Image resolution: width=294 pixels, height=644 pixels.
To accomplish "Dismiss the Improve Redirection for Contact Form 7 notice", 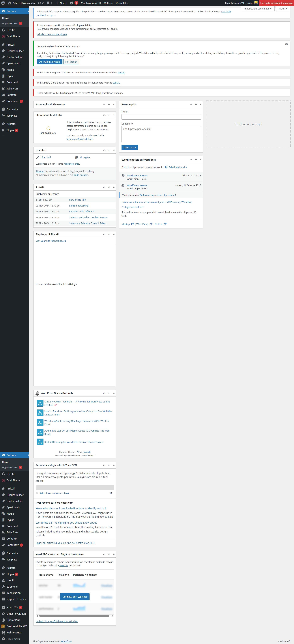I will (x=287, y=44).
